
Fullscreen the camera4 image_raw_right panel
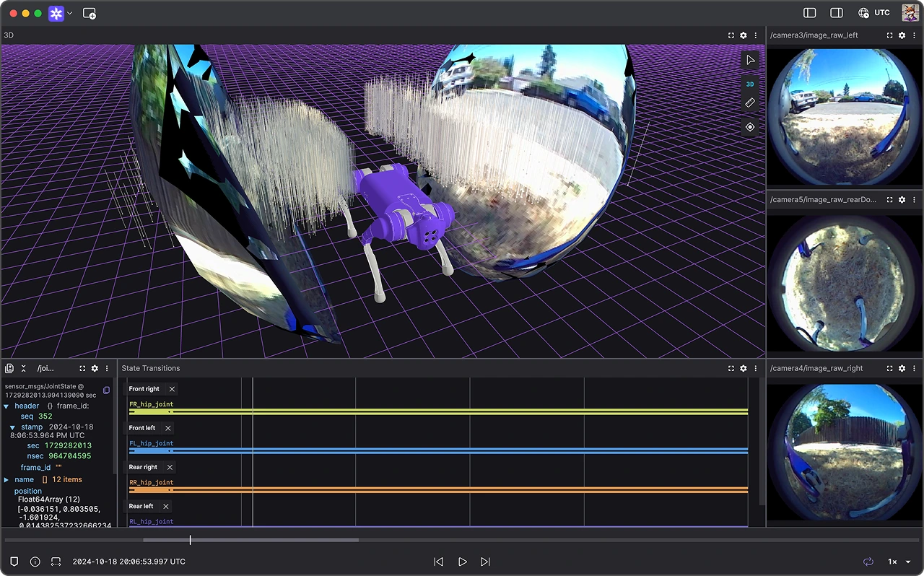pyautogui.click(x=889, y=368)
